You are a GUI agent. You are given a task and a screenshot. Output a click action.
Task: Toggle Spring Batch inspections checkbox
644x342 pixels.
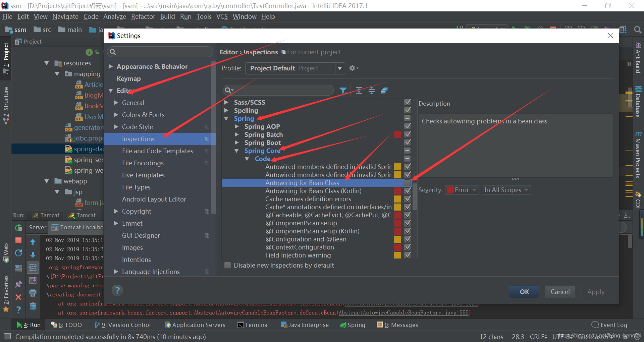tap(408, 134)
